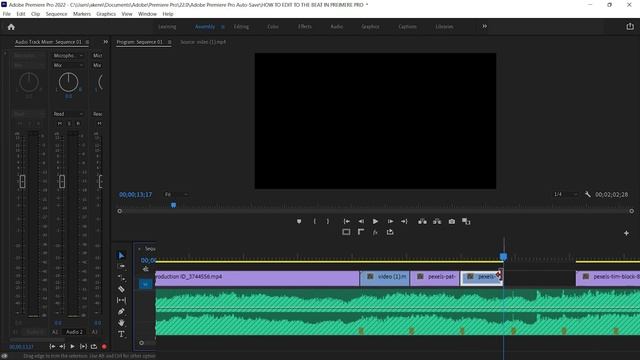Toggle global FX mute button
Image resolution: width=640 pixels, height=360 pixels.
click(x=375, y=232)
